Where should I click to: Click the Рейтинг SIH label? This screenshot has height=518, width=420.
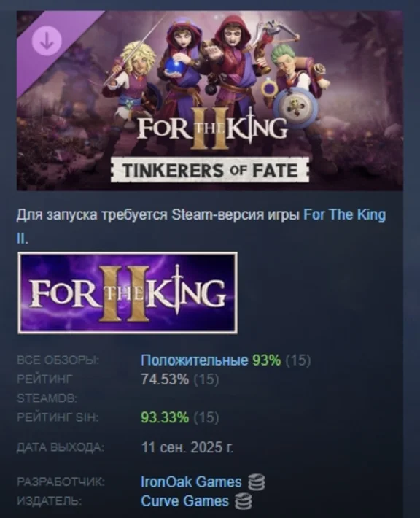[58, 417]
